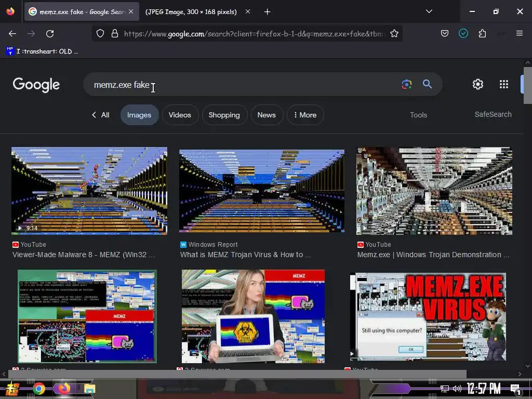Search by image with Google Lens
Image resolution: width=532 pixels, height=399 pixels.
click(x=406, y=84)
